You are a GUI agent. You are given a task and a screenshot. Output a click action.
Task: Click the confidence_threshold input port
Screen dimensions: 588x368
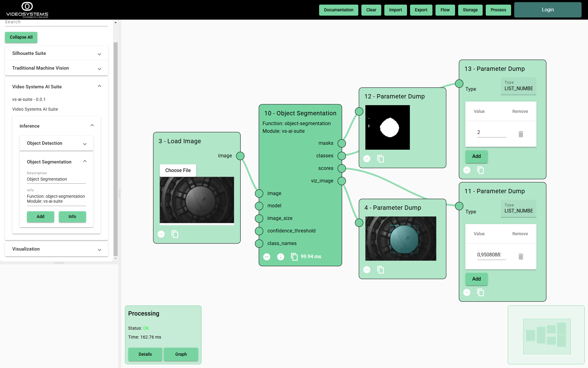pyautogui.click(x=259, y=231)
